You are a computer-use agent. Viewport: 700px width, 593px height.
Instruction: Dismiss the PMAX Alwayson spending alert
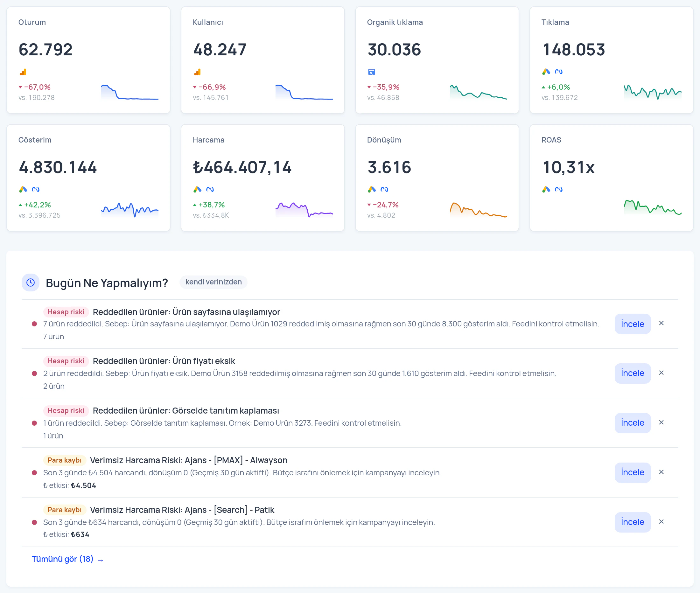661,472
